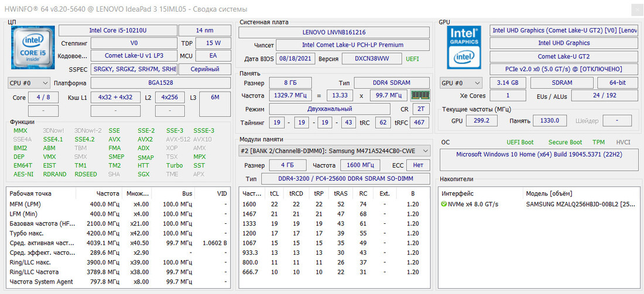Click the SGX feature label
The height and width of the screenshot is (294, 644).
[144, 174]
